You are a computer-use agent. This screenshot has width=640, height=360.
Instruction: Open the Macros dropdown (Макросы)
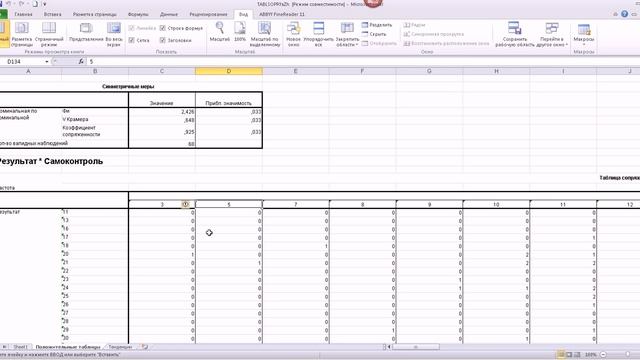tap(584, 34)
